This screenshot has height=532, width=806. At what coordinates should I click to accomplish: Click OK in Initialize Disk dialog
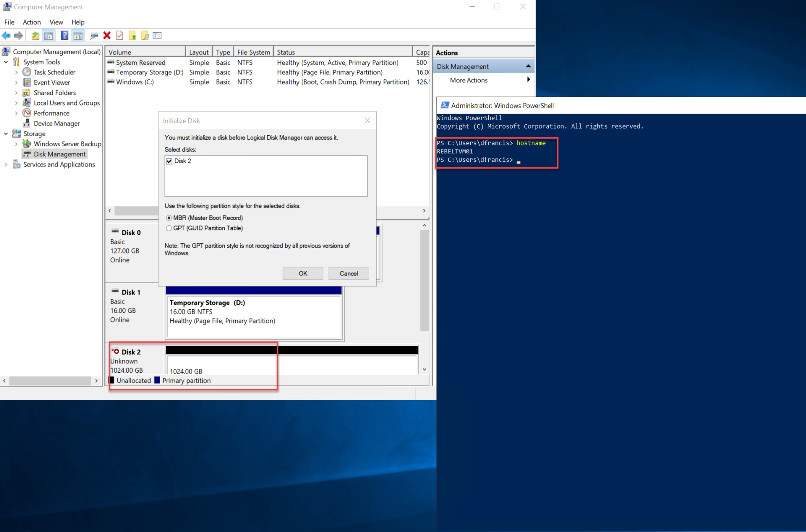(x=303, y=273)
